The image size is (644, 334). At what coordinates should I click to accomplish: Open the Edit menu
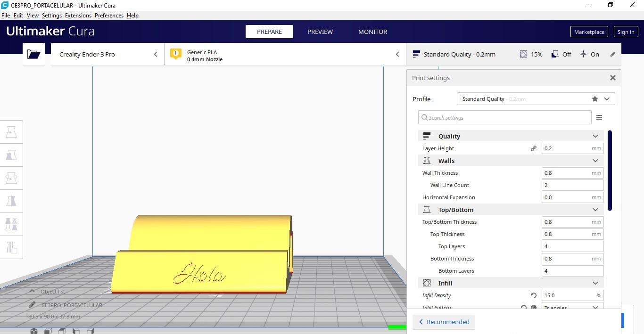click(x=18, y=16)
